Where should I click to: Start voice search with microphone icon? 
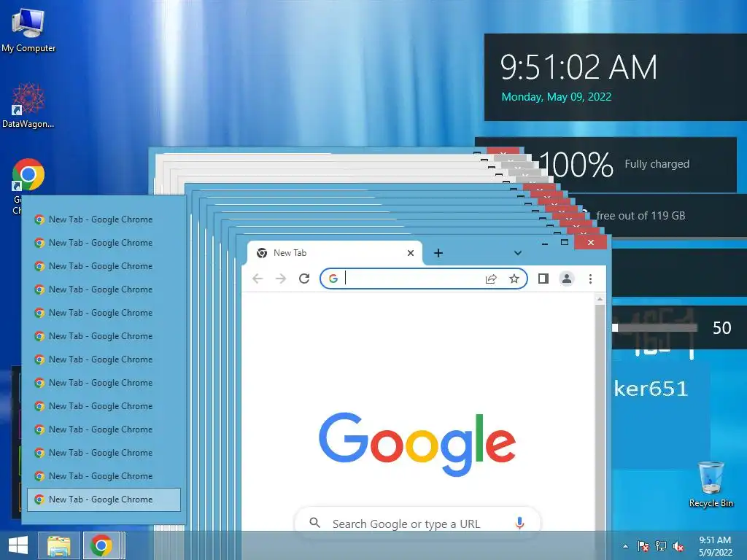(x=519, y=523)
